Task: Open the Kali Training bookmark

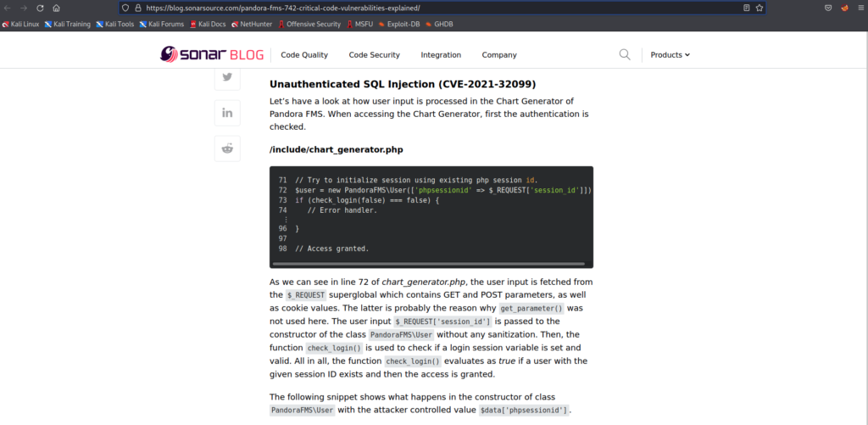Action: point(68,24)
